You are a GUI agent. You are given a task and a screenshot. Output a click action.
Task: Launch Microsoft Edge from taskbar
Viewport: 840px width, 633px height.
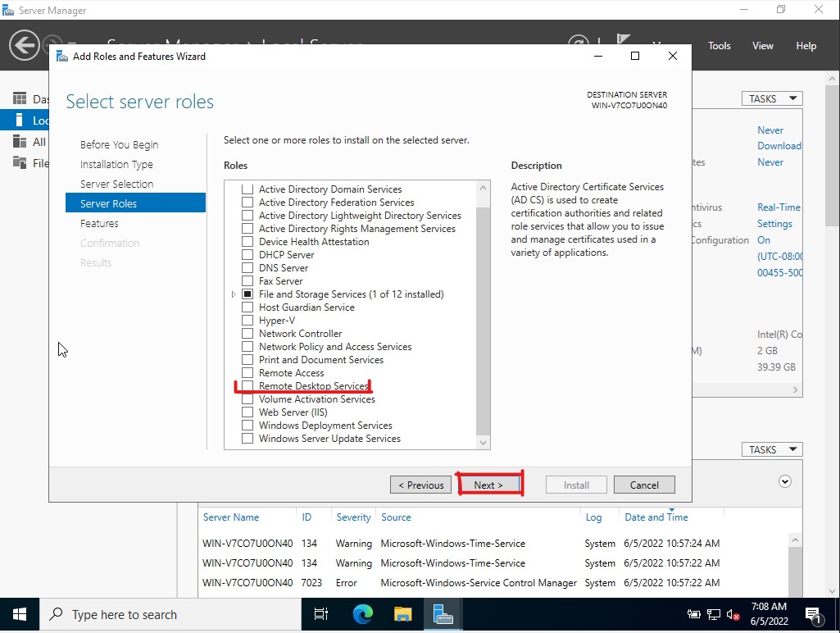(x=363, y=614)
